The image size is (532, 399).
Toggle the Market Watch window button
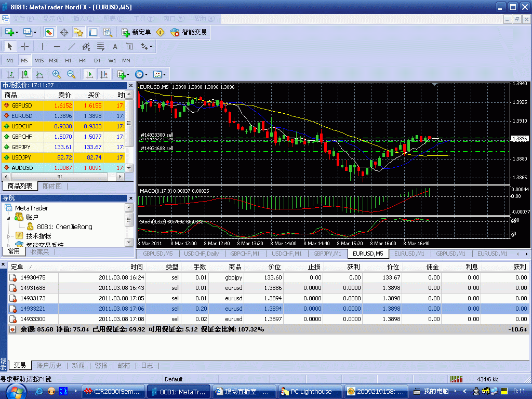(x=49, y=32)
